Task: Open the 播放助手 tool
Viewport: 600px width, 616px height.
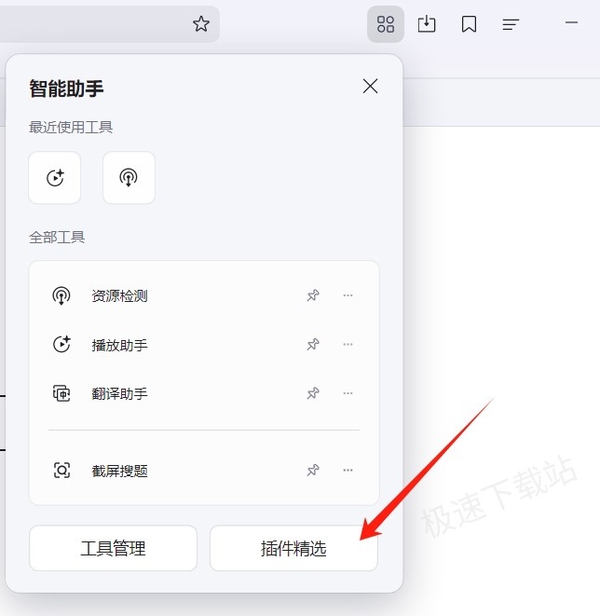Action: click(x=119, y=345)
